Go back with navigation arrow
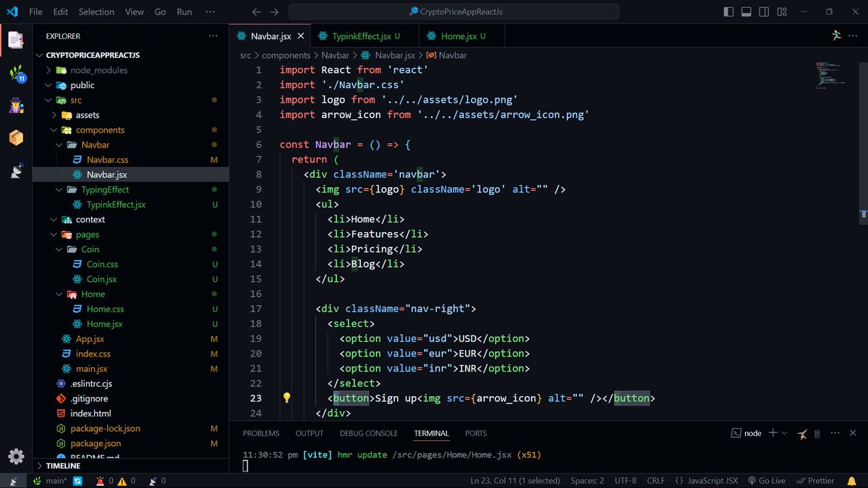 (x=256, y=12)
